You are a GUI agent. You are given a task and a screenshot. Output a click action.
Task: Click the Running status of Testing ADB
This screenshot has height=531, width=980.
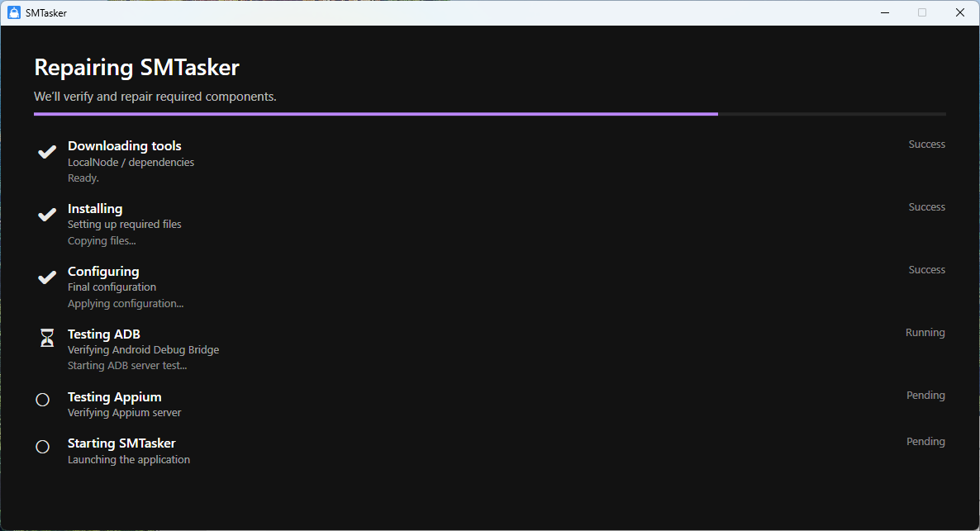[925, 333]
